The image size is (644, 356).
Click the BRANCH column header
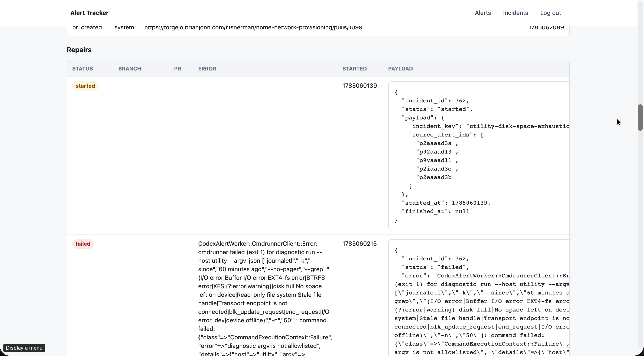(130, 68)
